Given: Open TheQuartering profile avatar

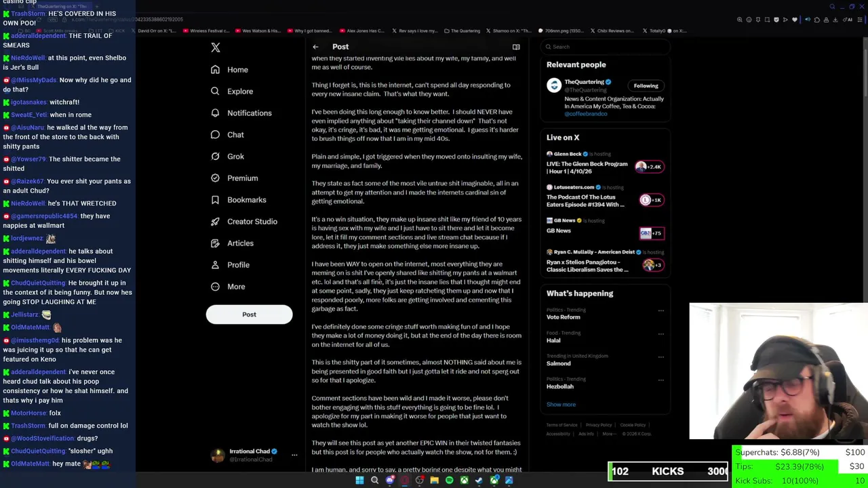Looking at the screenshot, I should [x=554, y=85].
